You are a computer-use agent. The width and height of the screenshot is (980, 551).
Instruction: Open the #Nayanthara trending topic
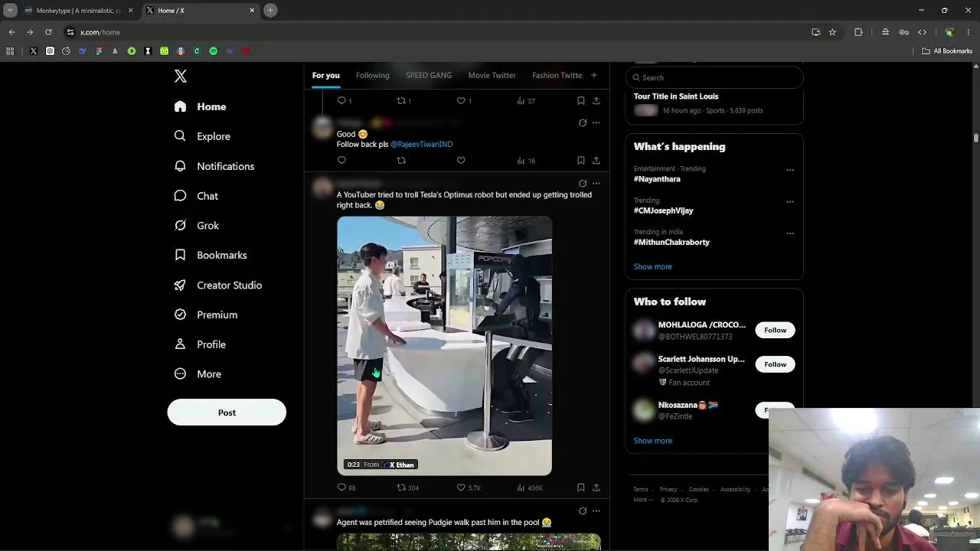657,179
